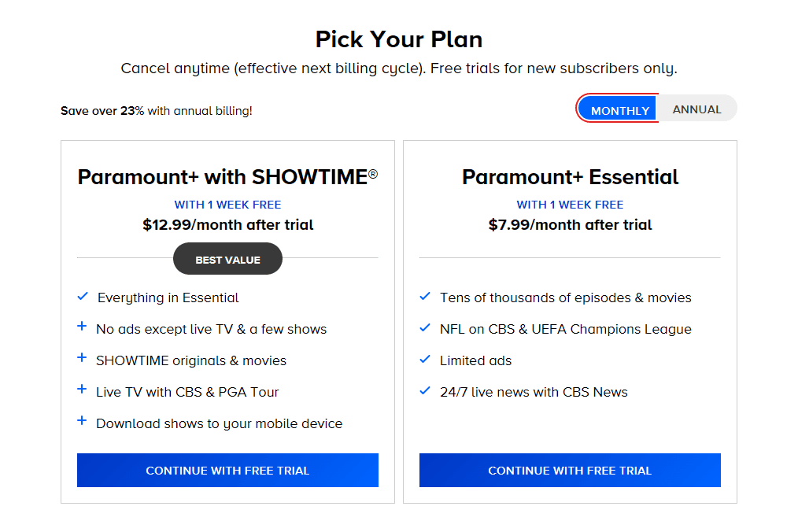Image resolution: width=798 pixels, height=532 pixels.
Task: Toggle the billing cycle switch
Action: coord(657,108)
